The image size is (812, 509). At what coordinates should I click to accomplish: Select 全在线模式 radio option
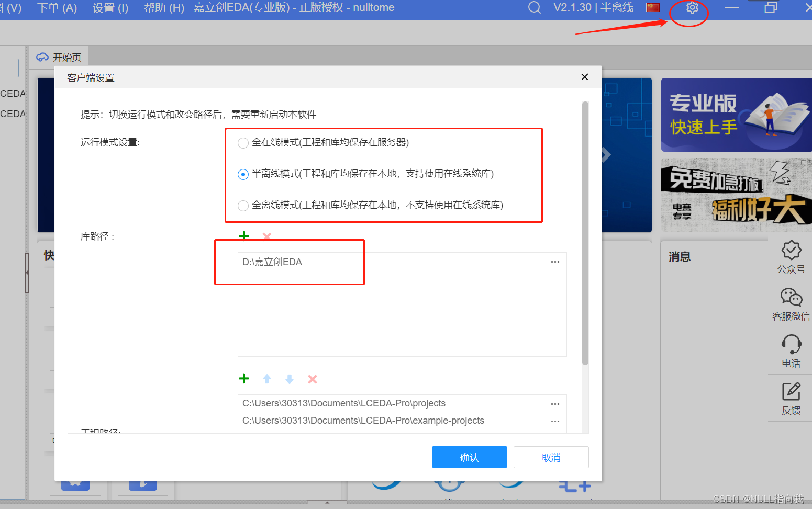point(243,143)
